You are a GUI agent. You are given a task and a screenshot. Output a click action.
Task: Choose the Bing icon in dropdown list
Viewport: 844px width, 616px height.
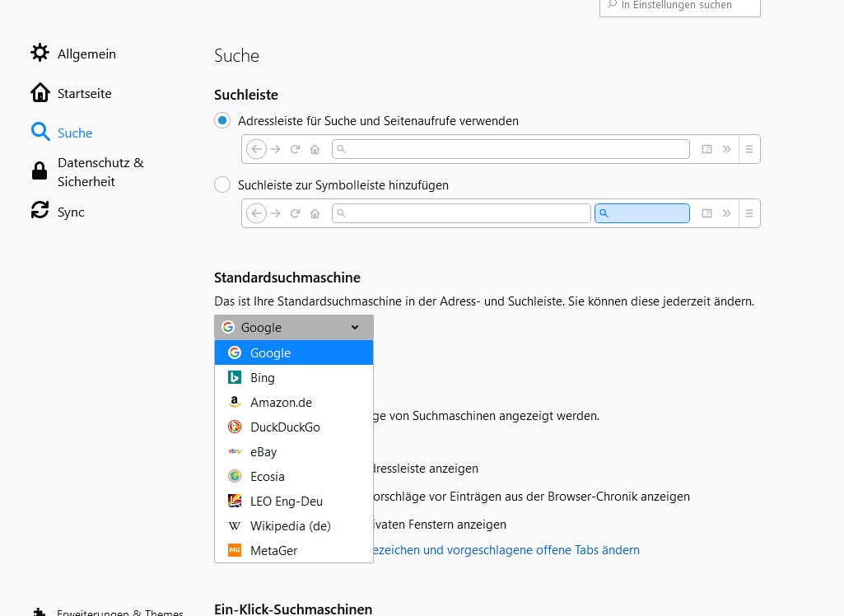pos(235,377)
